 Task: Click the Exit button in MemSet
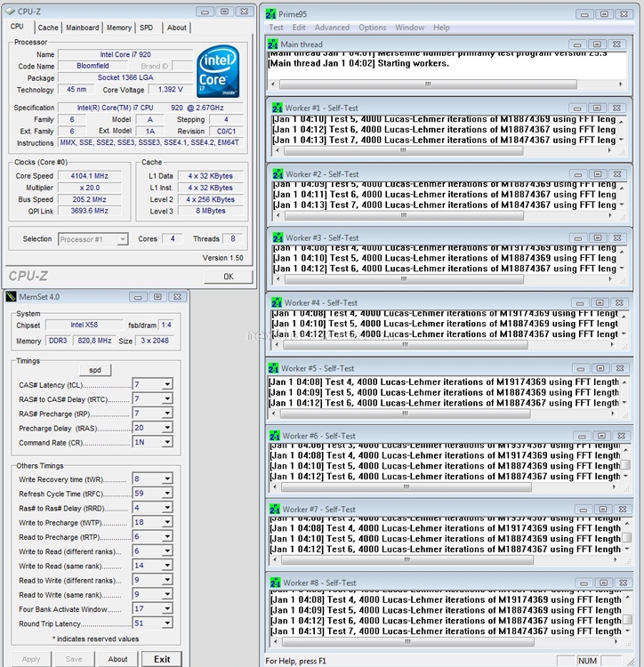tap(162, 659)
